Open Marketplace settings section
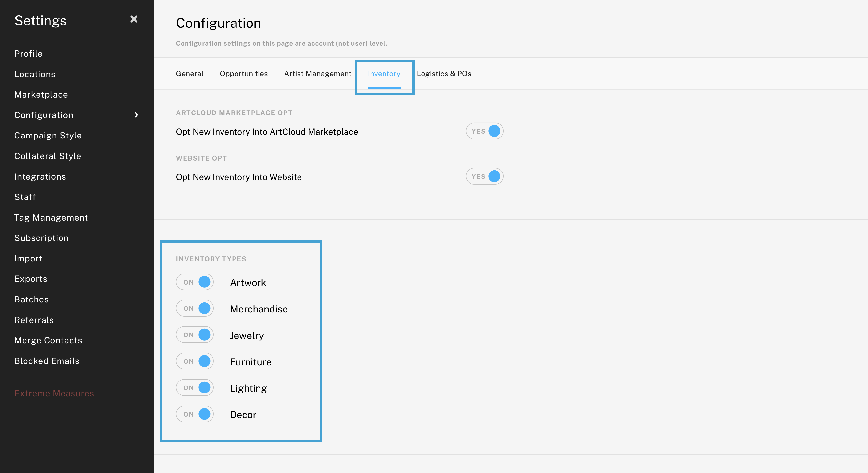Viewport: 868px width, 473px height. [x=41, y=95]
